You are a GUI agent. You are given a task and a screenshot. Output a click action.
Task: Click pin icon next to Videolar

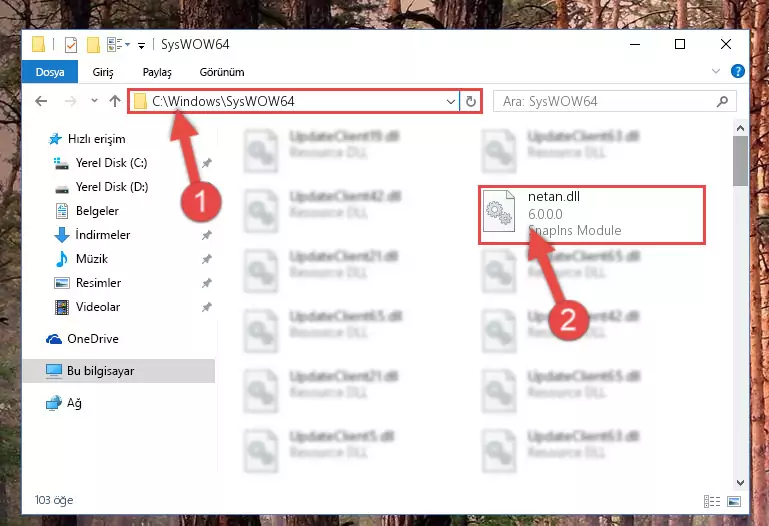point(206,307)
